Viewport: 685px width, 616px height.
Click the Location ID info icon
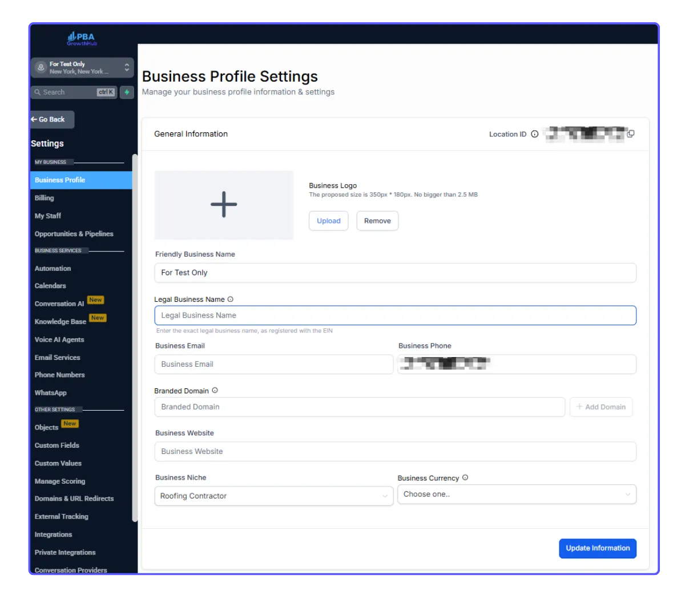pos(535,134)
